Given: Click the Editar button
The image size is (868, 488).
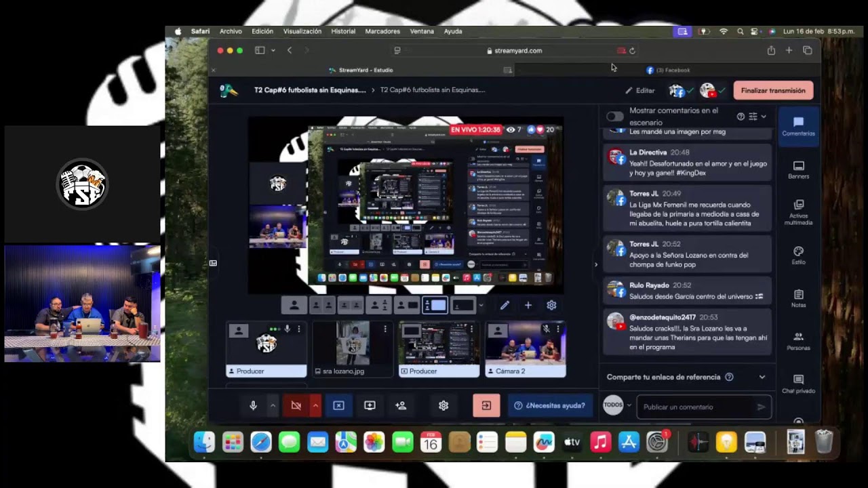Looking at the screenshot, I should (x=639, y=90).
